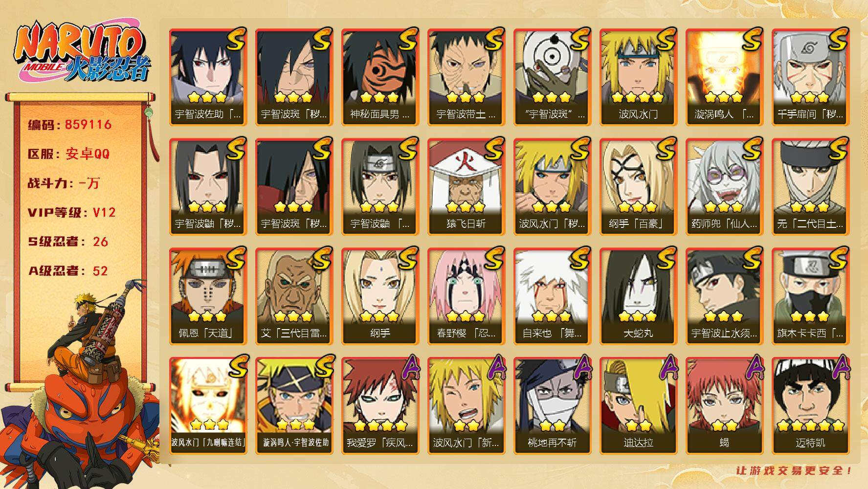Click the 漩涡鸣人·宇智波佐助 duo card
Viewport: 868px width, 489px height.
(x=294, y=405)
